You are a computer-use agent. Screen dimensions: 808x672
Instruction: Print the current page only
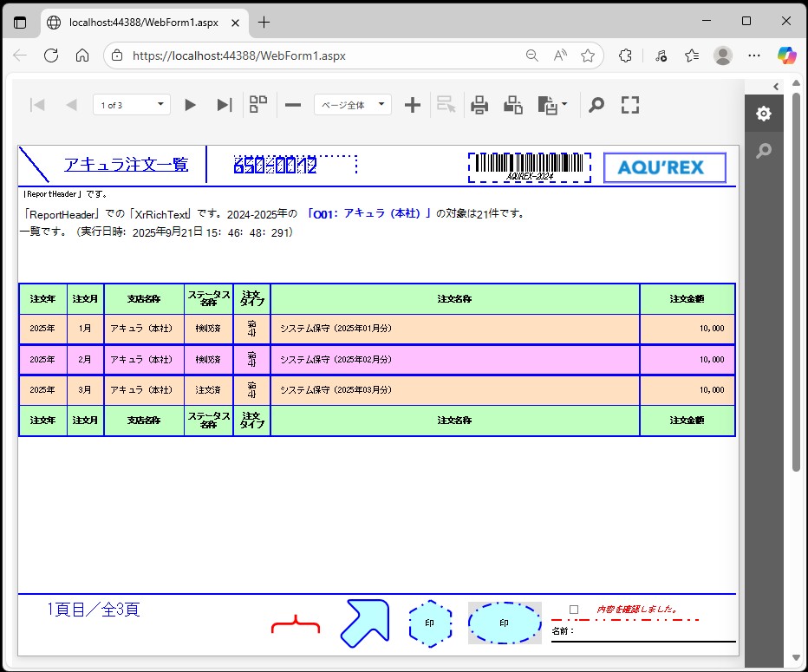click(x=513, y=105)
